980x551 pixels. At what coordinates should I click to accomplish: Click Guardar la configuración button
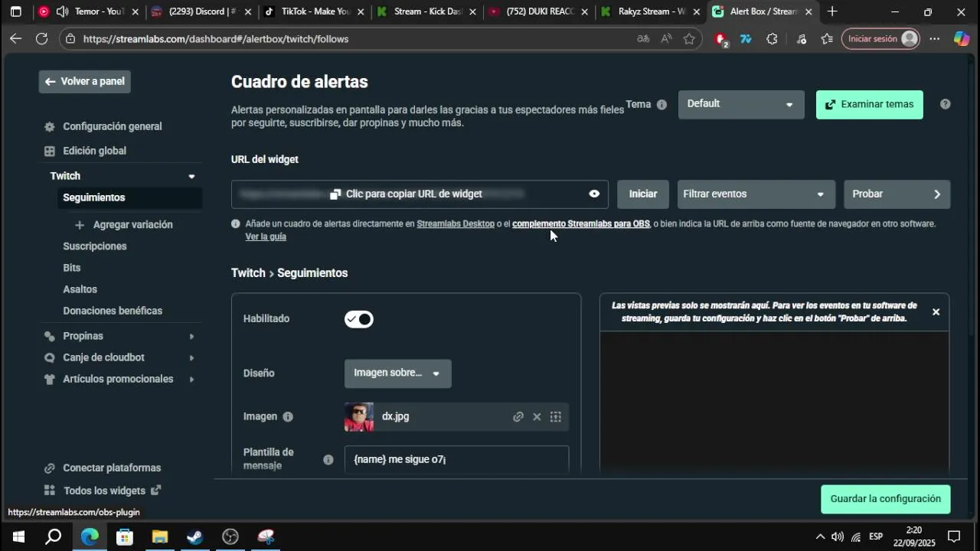point(886,499)
